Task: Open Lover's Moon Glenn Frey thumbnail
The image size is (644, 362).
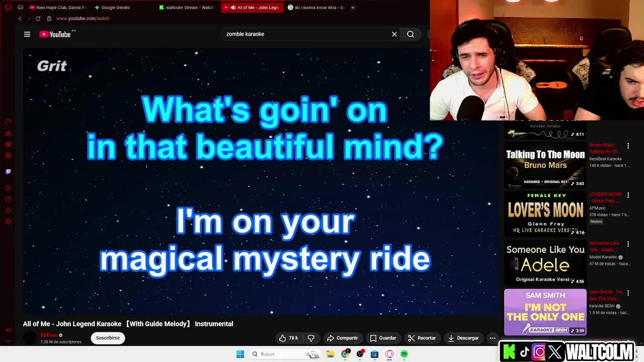Action: pyautogui.click(x=545, y=214)
